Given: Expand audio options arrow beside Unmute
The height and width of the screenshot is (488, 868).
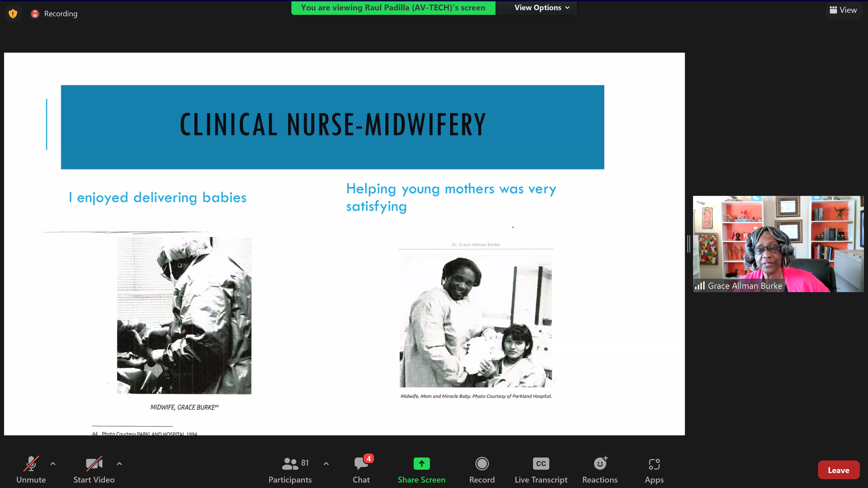Looking at the screenshot, I should click(x=53, y=464).
